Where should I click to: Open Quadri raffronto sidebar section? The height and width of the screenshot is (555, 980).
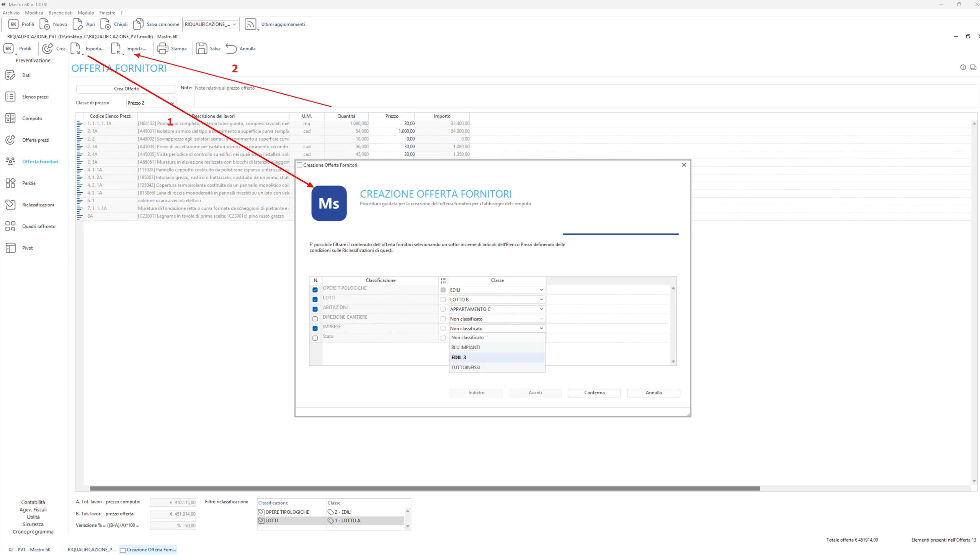38,226
